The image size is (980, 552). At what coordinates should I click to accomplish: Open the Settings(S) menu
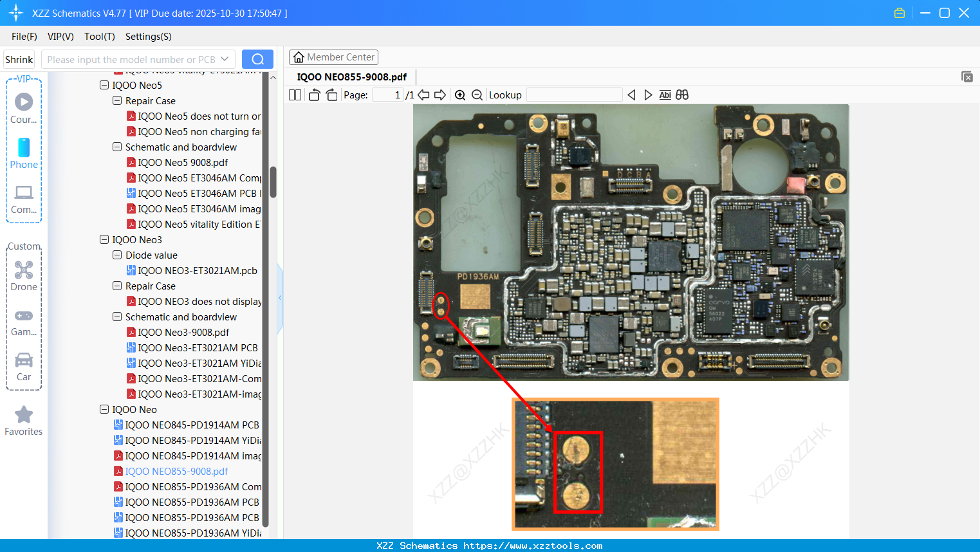pos(149,37)
